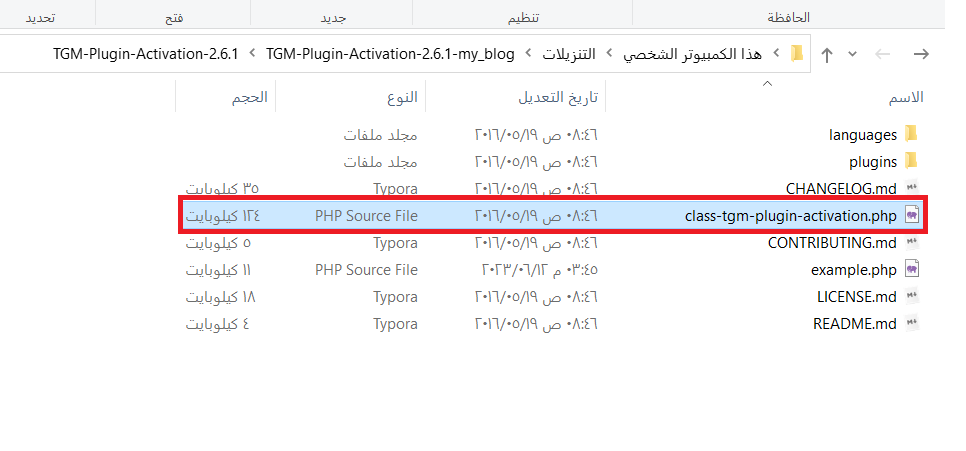The image size is (966, 451).
Task: Expand chevron between التنزيلات and TGM-Plugin-Activation-2.6.1-my_blog
Action: coord(530,54)
